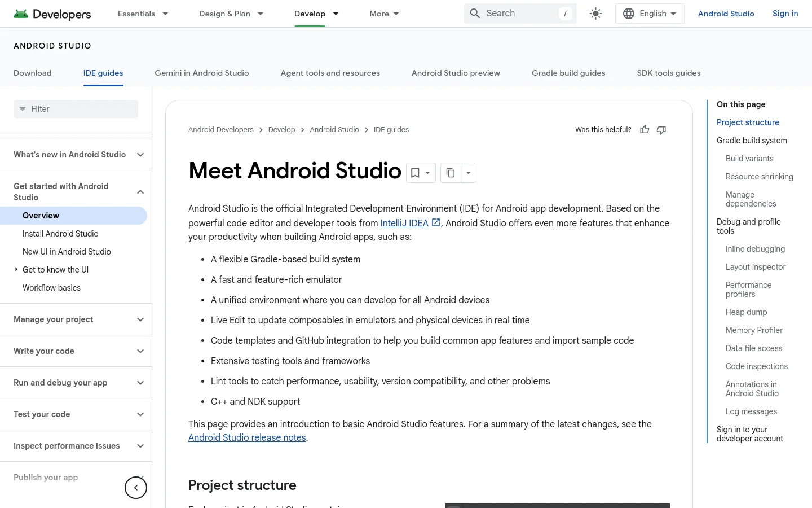The width and height of the screenshot is (812, 508).
Task: Jump to Heap dump section
Action: tap(746, 312)
